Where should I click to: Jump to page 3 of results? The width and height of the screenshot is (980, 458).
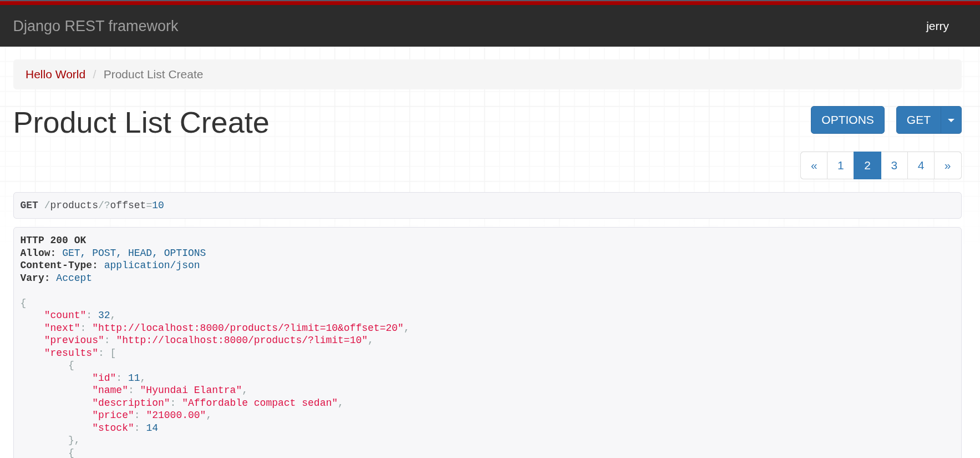click(894, 165)
